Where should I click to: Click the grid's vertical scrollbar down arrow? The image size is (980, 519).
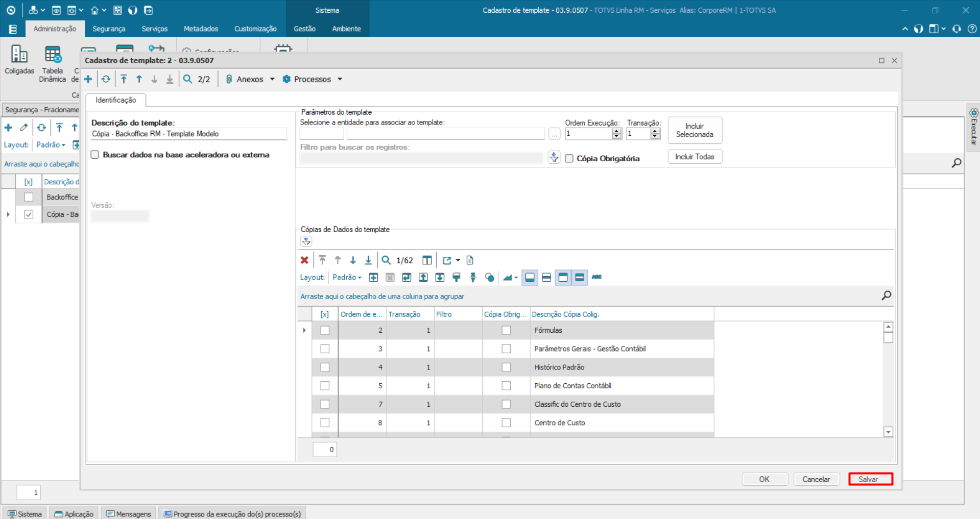[888, 432]
